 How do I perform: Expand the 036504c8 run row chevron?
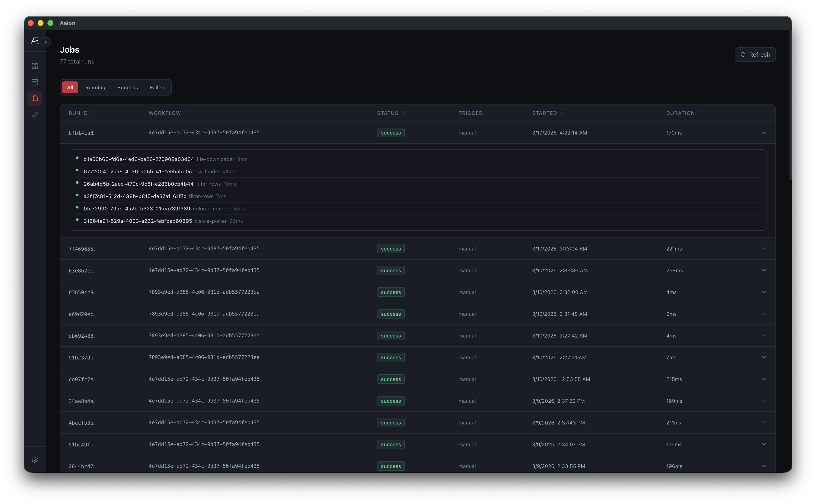[x=764, y=292]
